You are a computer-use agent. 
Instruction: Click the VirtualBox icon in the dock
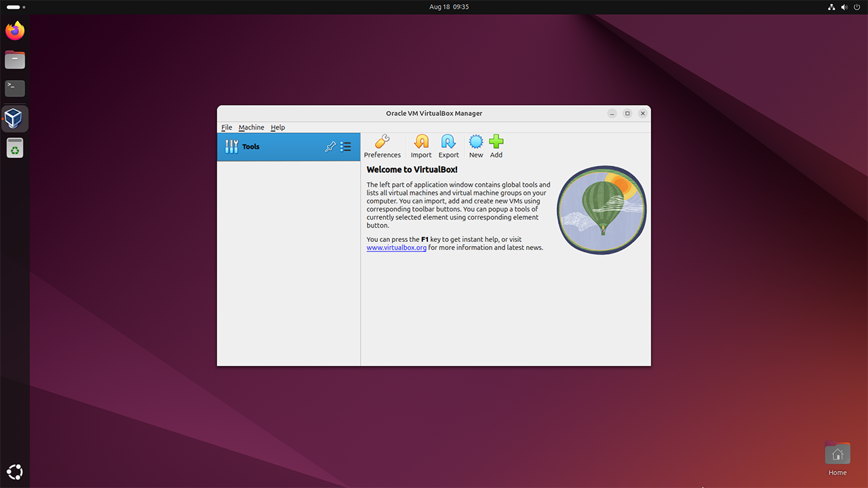click(x=15, y=119)
